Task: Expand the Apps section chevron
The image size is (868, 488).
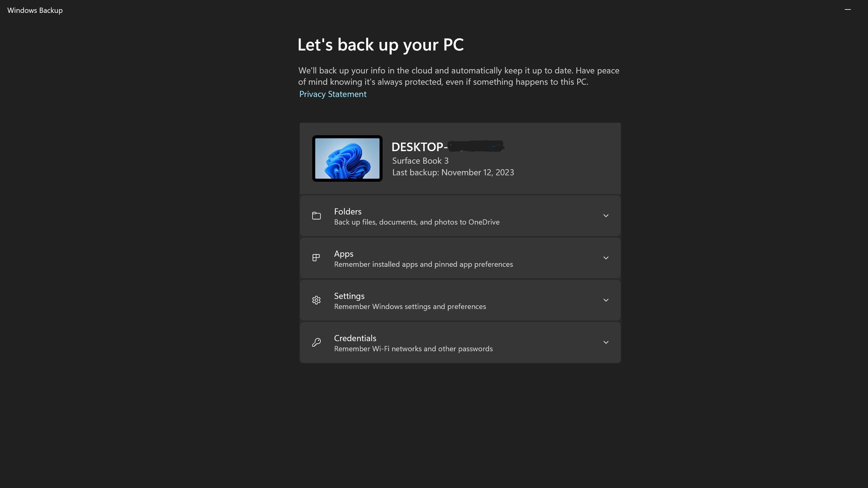Action: pos(605,258)
